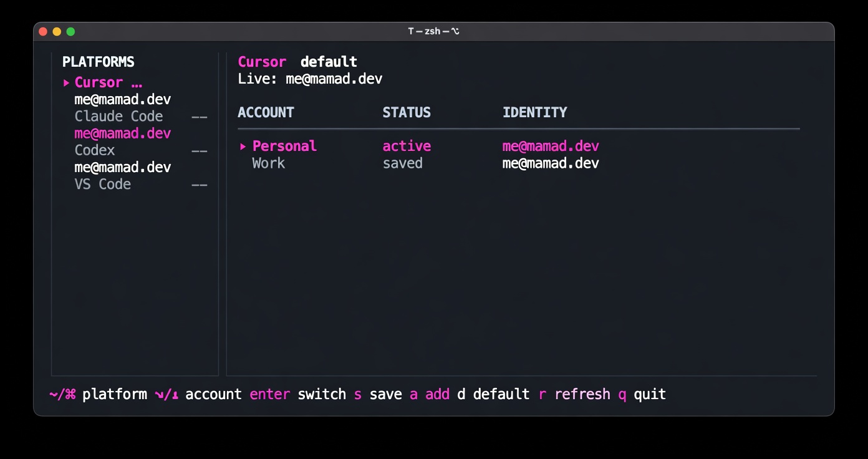Click the me@mamad.dev identity in Work row

(x=551, y=163)
